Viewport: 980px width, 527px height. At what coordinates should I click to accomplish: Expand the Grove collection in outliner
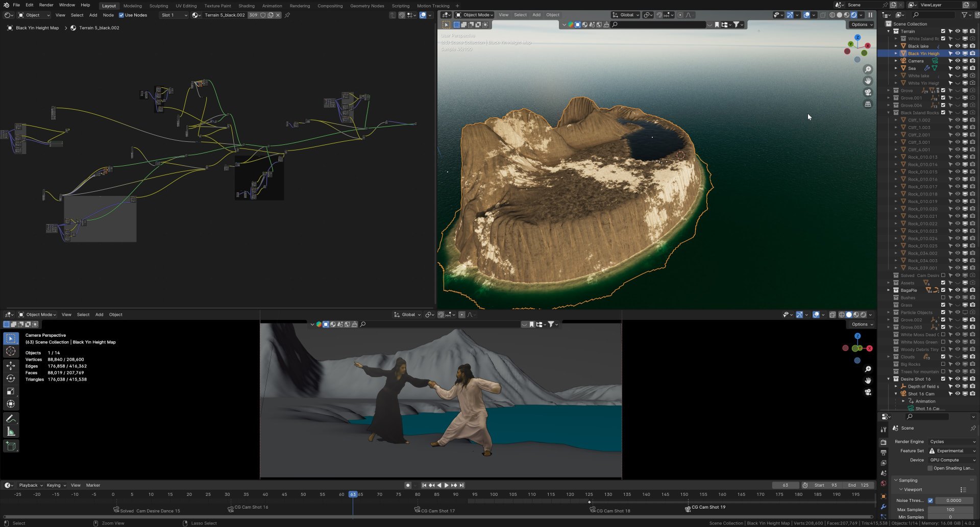889,90
